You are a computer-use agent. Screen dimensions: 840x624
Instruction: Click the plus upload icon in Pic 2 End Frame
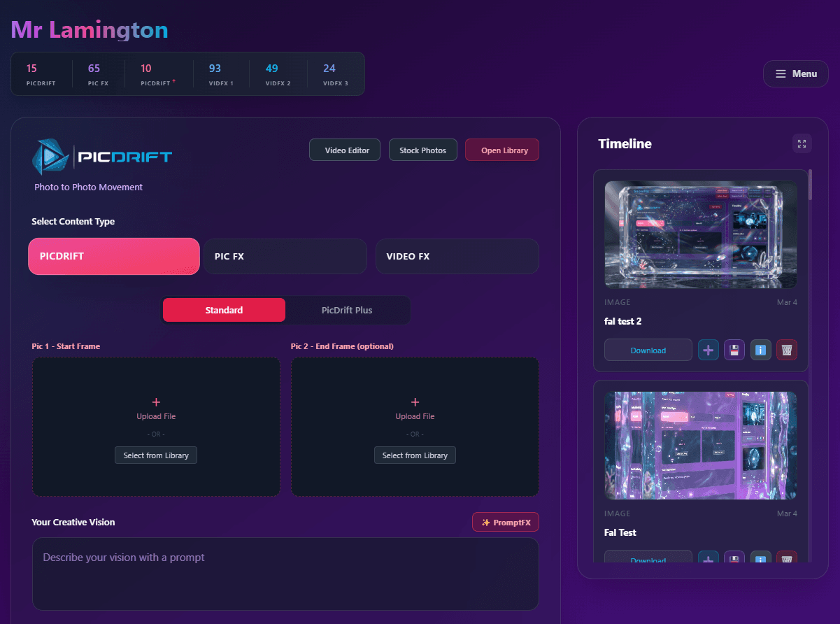click(415, 402)
